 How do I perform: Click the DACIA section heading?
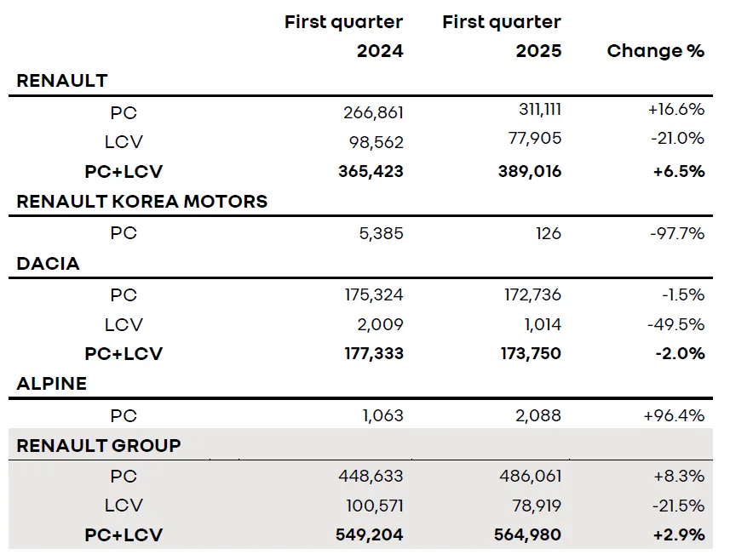48,263
